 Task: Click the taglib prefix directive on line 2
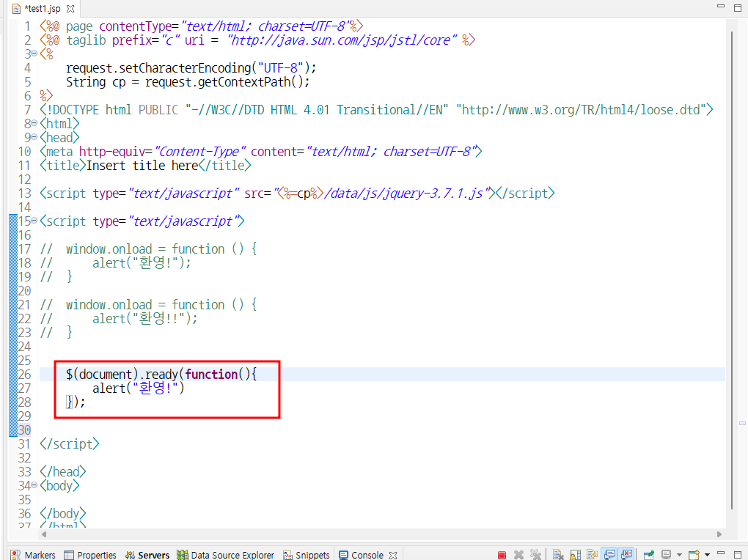point(257,40)
